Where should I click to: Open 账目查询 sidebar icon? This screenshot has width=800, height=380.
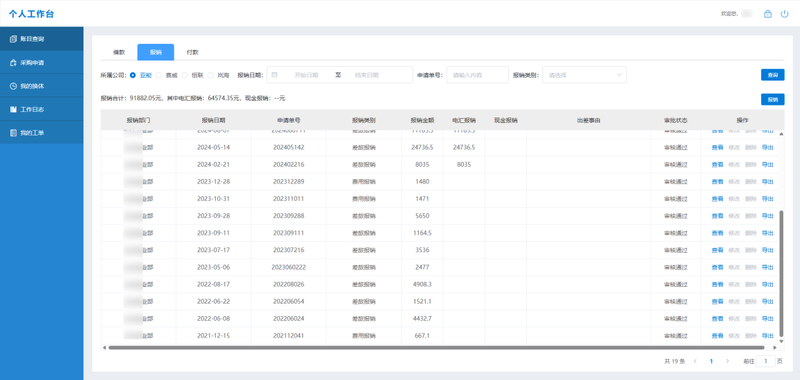[x=13, y=39]
